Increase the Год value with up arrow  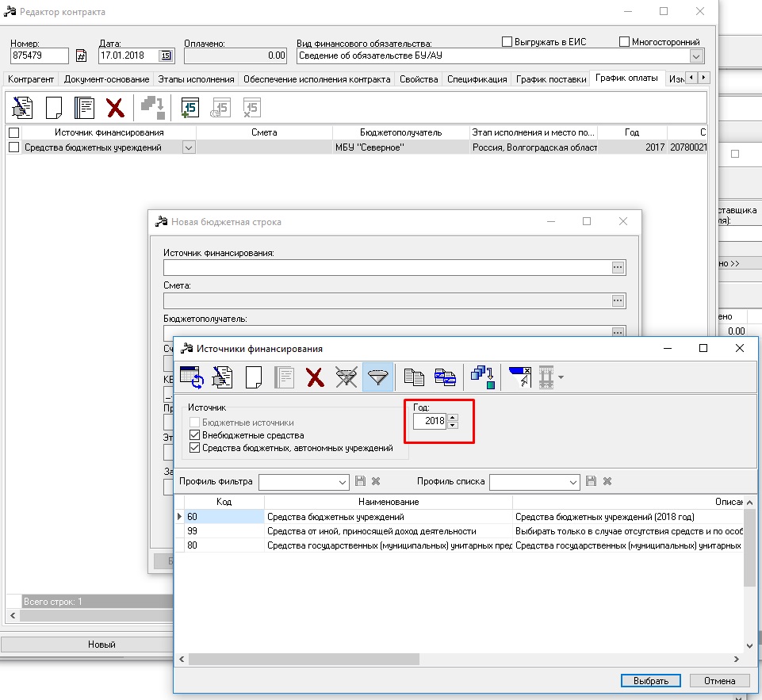[x=453, y=417]
